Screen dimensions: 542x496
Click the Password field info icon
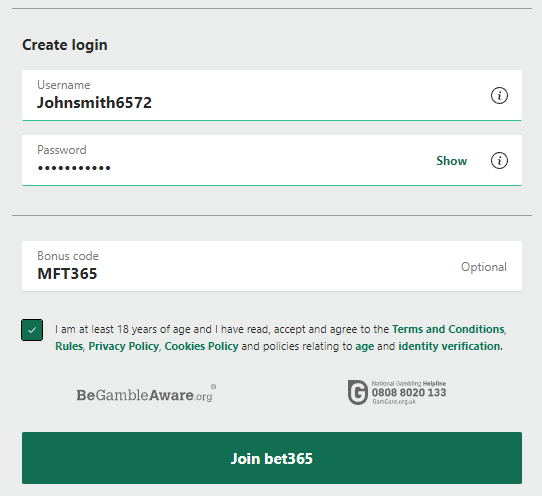pos(499,160)
